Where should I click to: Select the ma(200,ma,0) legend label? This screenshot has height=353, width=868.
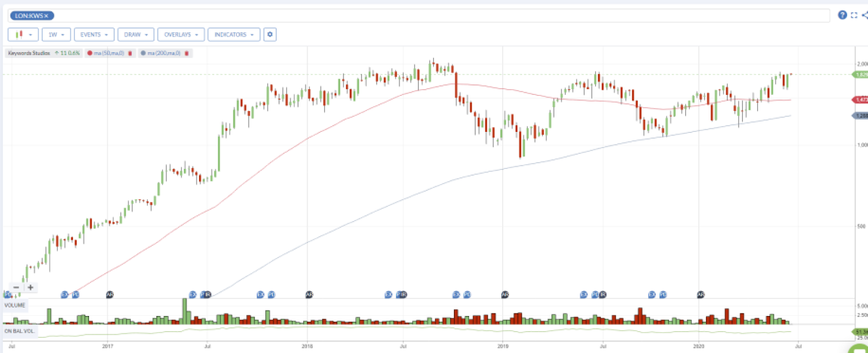click(164, 53)
